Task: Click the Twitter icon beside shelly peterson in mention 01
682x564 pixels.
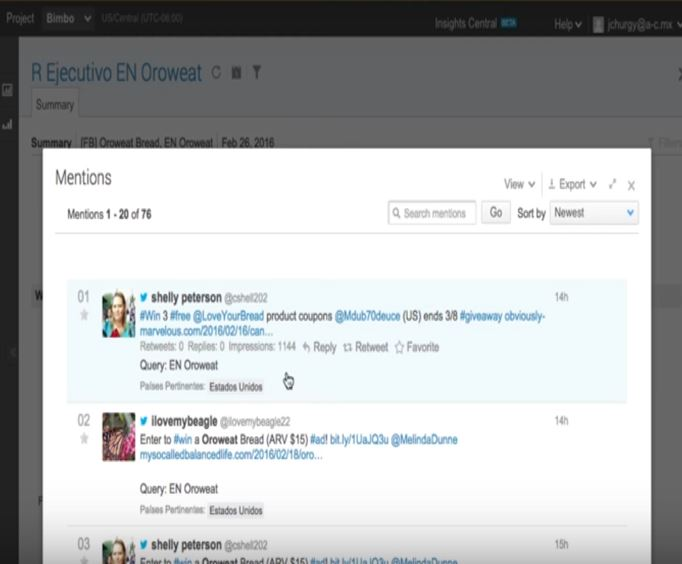Action: pos(144,297)
